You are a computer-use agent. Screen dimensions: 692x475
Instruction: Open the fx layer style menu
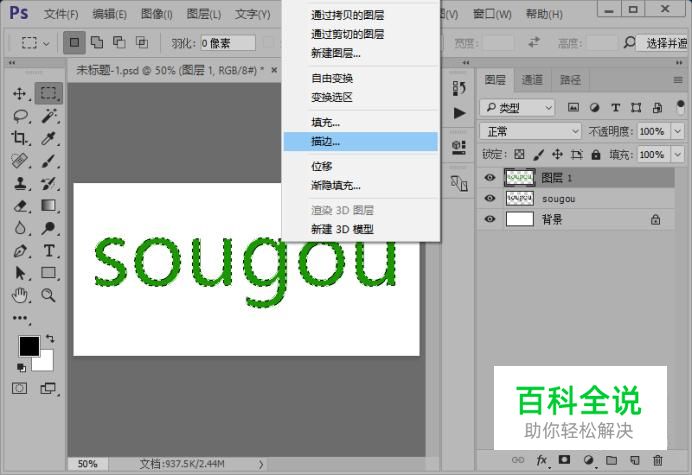[x=542, y=460]
